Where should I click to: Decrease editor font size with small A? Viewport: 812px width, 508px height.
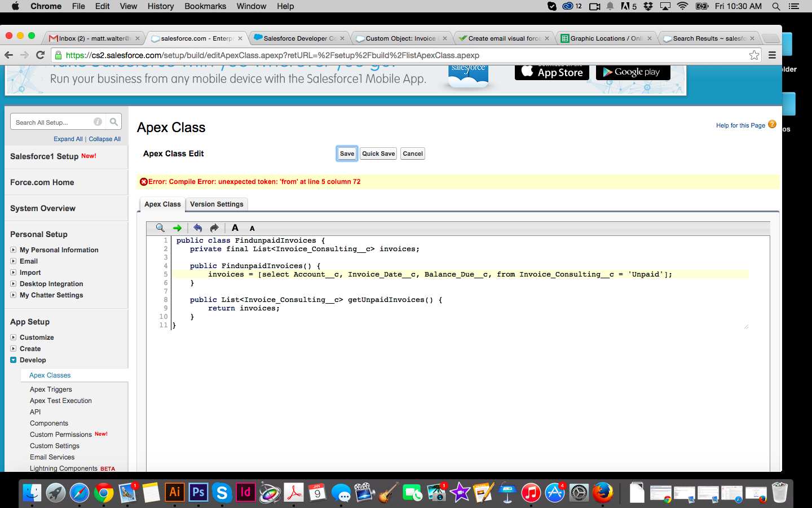[252, 229]
